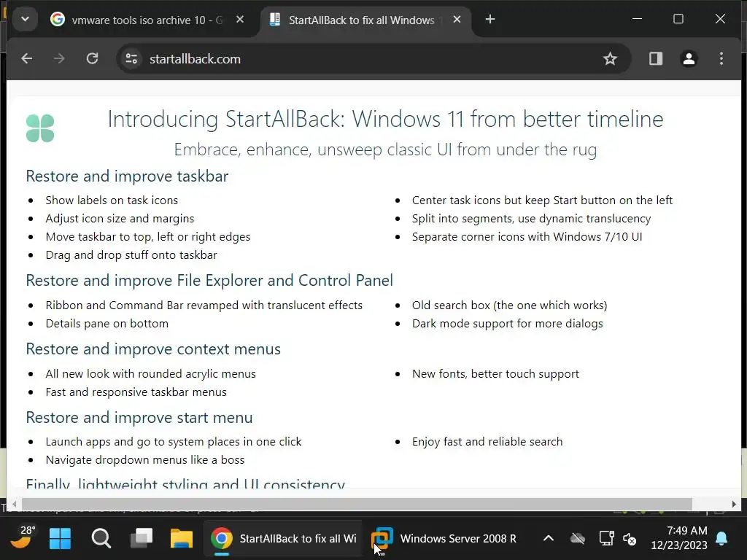Click text 'Split into segments, use dynamic translucency'
Viewport: 747px width, 560px height.
point(532,219)
